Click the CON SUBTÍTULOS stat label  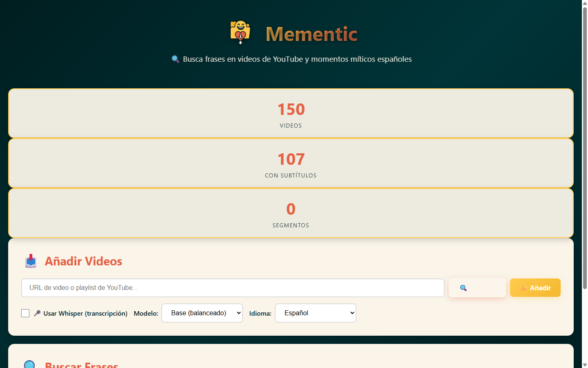point(291,175)
